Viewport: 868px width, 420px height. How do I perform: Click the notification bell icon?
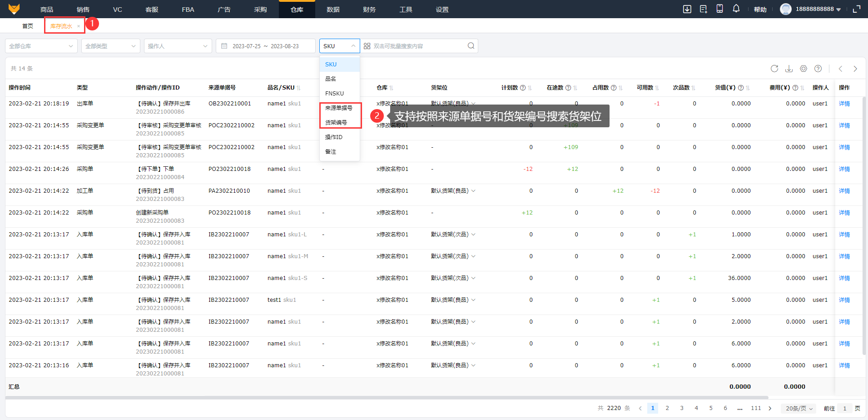[x=736, y=9]
